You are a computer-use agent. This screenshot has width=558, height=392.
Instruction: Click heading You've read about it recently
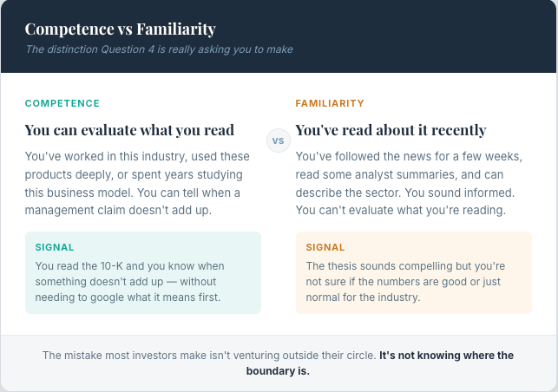pyautogui.click(x=391, y=130)
